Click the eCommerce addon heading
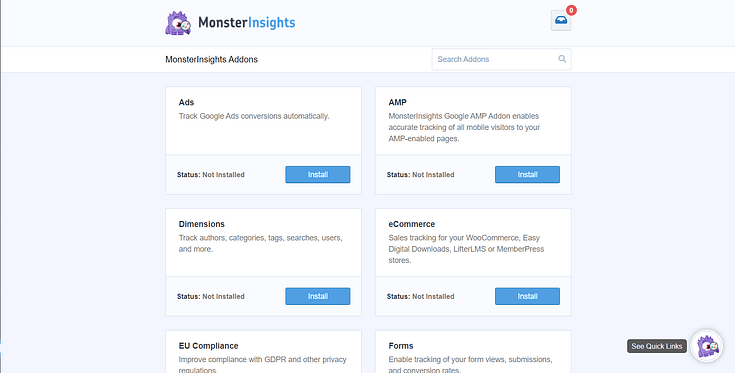735x373 pixels. 412,224
